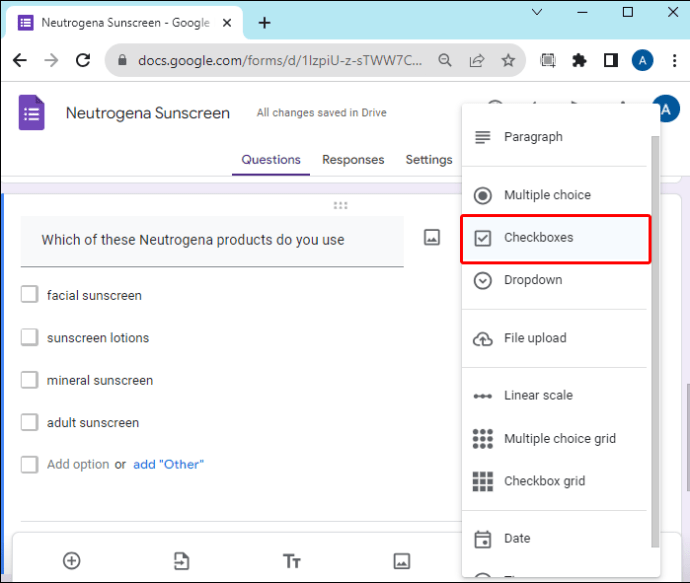Click the checkbox beside Add option

pos(29,464)
